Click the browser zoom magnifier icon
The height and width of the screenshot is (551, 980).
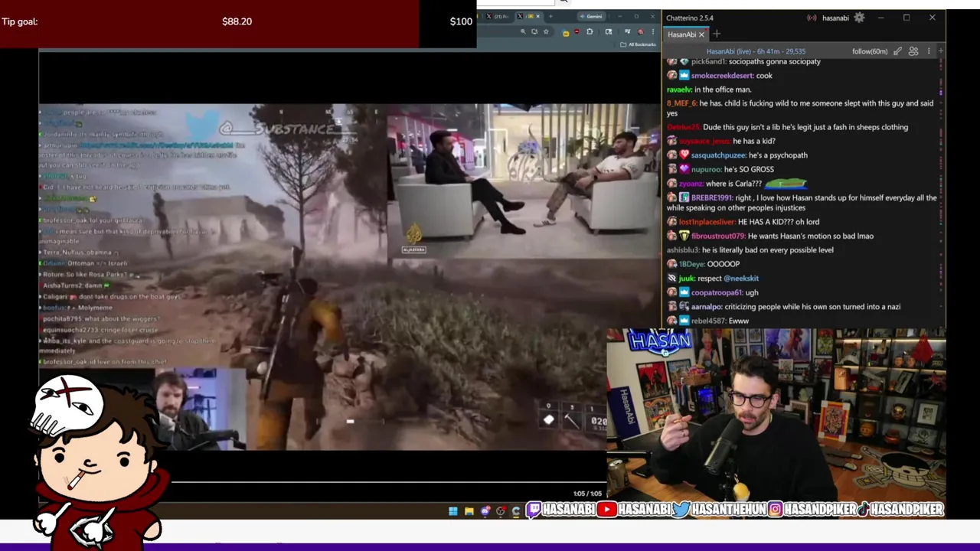(x=523, y=31)
